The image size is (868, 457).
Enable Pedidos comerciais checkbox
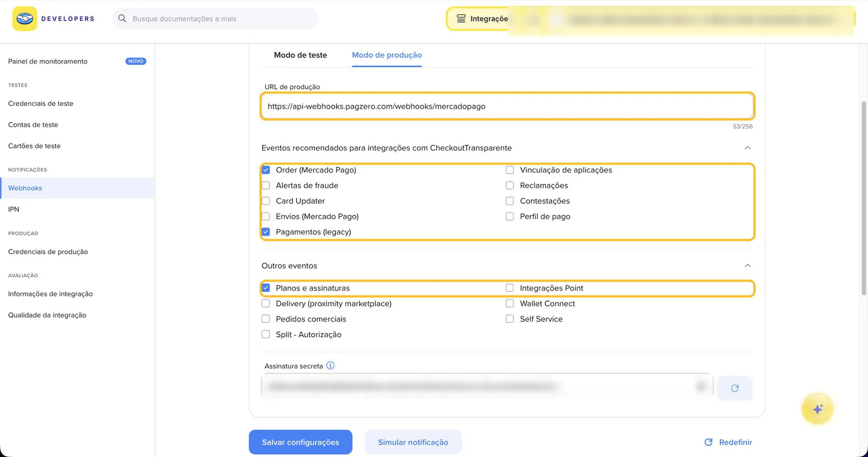(266, 319)
